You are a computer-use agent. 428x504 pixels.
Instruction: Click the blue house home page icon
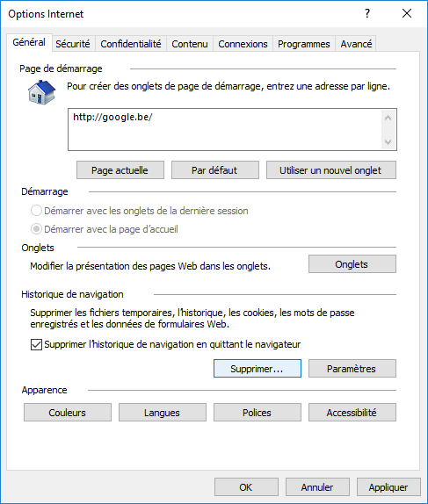point(41,92)
